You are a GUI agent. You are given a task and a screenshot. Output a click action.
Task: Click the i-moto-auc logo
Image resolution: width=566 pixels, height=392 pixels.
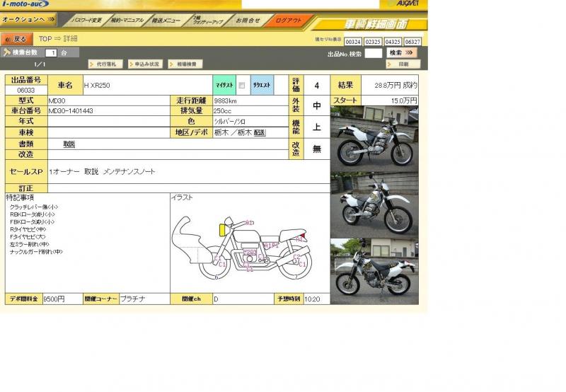[x=25, y=4]
